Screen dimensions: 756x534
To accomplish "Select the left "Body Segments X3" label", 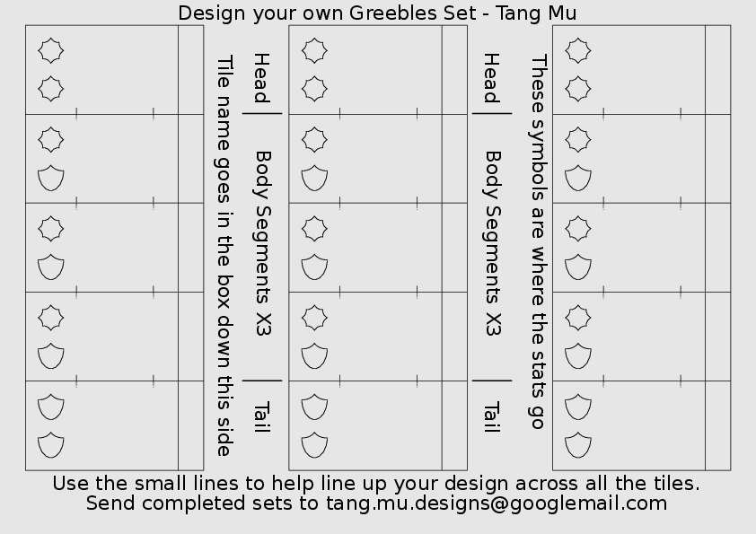I will [x=262, y=243].
